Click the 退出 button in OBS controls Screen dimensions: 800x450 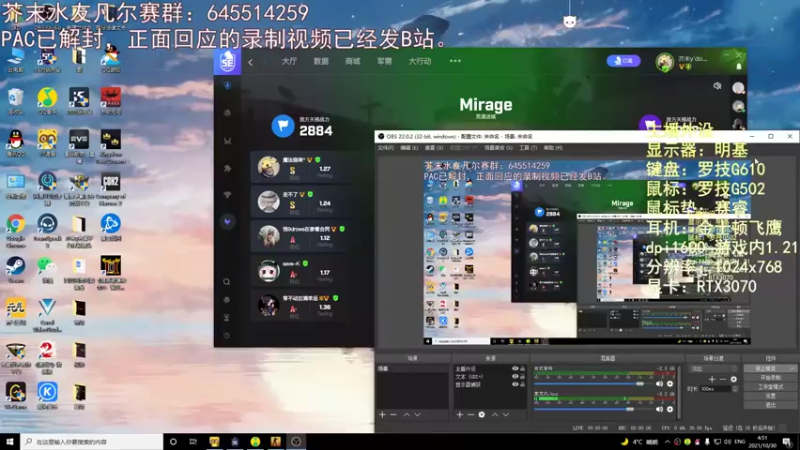[770, 405]
